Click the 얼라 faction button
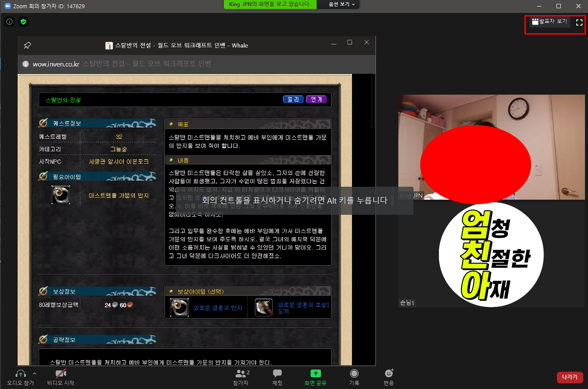 click(293, 99)
